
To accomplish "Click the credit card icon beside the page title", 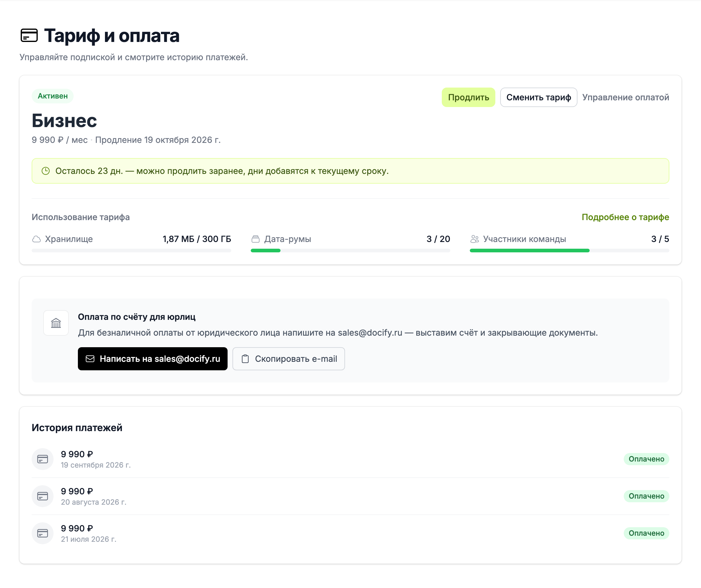I will 29,35.
